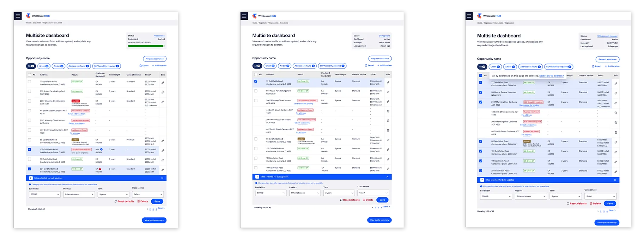Image resolution: width=644 pixels, height=241 pixels.
Task: Edit 553 Anzac Parade row in right dashboard
Action: click(616, 94)
